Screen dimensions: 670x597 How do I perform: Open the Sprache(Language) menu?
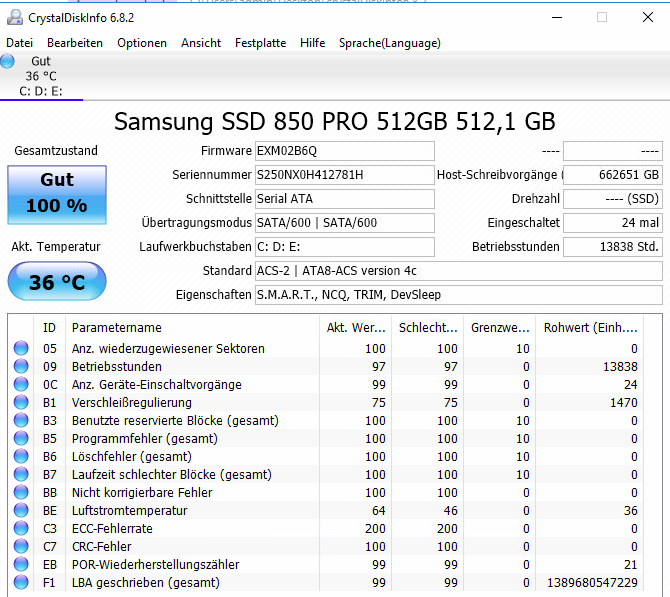pyautogui.click(x=390, y=43)
